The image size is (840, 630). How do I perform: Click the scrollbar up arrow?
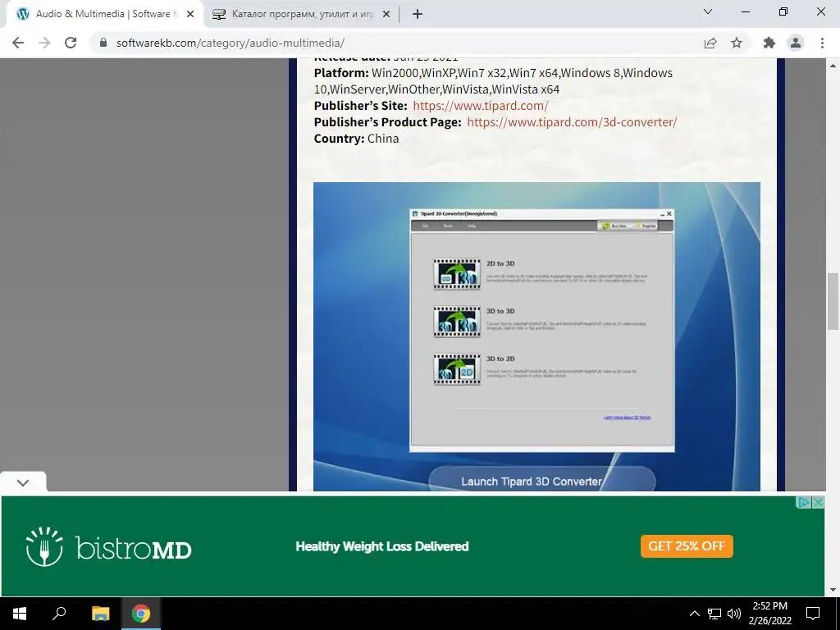833,66
